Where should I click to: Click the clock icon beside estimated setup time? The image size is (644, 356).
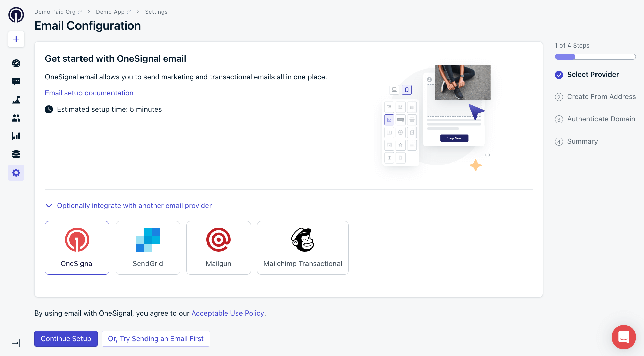[49, 109]
